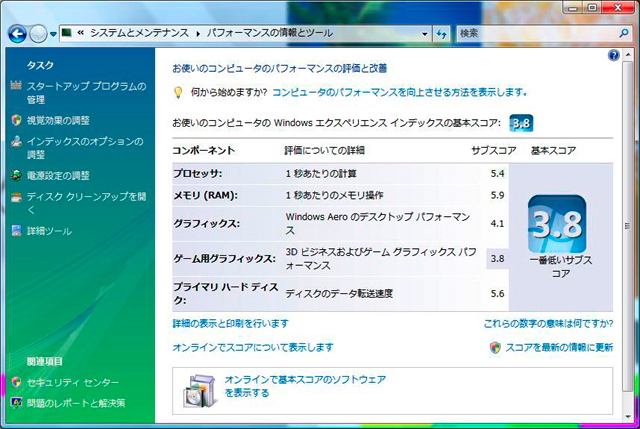Click the software box and disc icon

pos(199,391)
